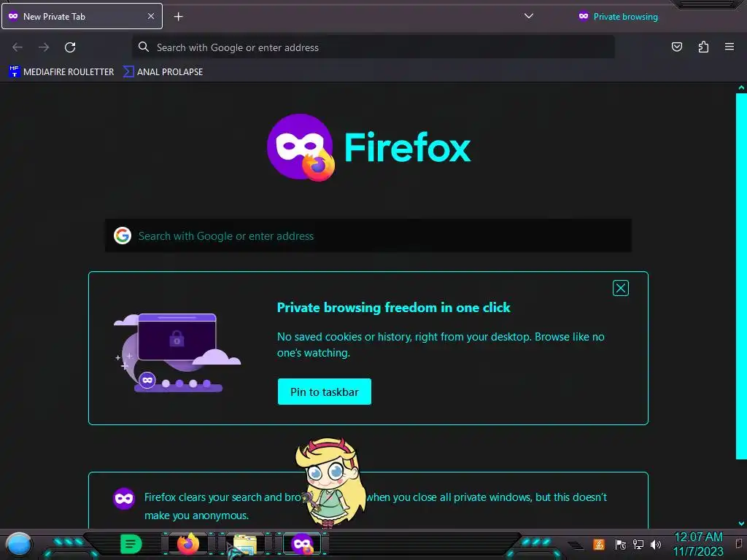
Task: Open the volume speaker tray icon
Action: 656,544
